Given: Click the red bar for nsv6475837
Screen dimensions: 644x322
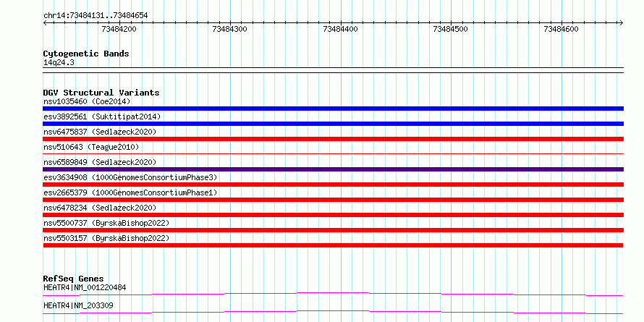Looking at the screenshot, I should point(333,139).
